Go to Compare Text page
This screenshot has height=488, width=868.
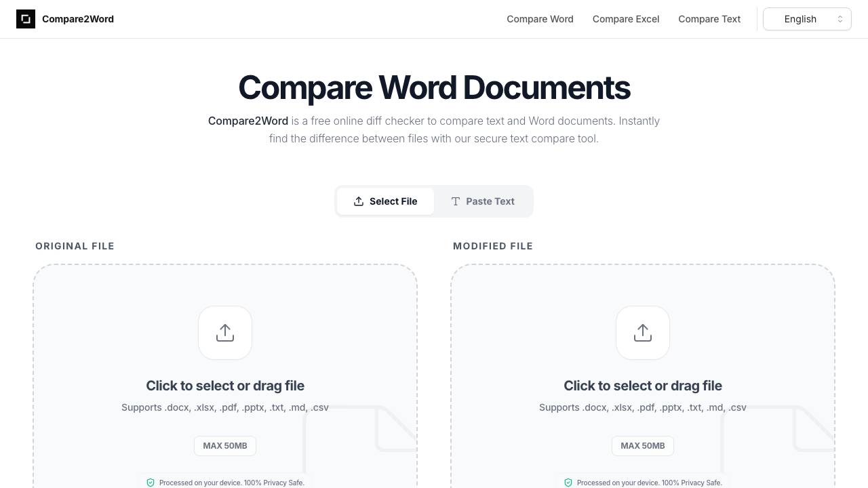709,19
